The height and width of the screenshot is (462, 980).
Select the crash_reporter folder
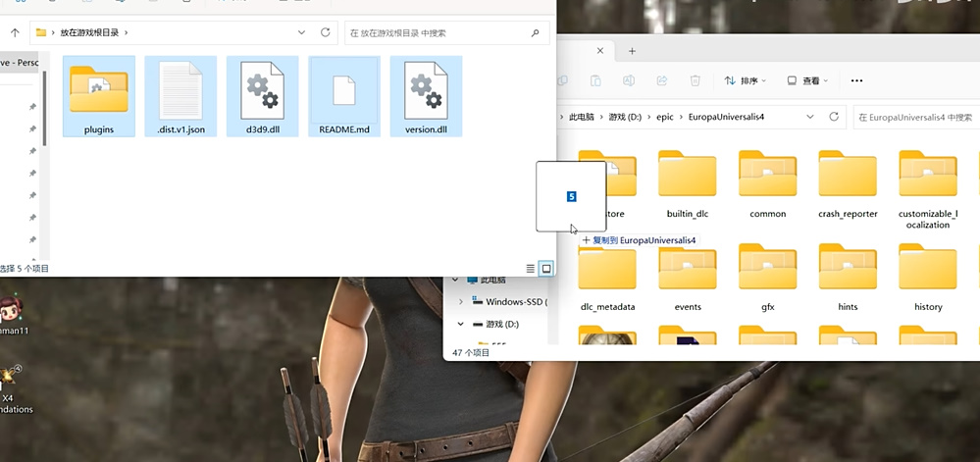point(848,185)
